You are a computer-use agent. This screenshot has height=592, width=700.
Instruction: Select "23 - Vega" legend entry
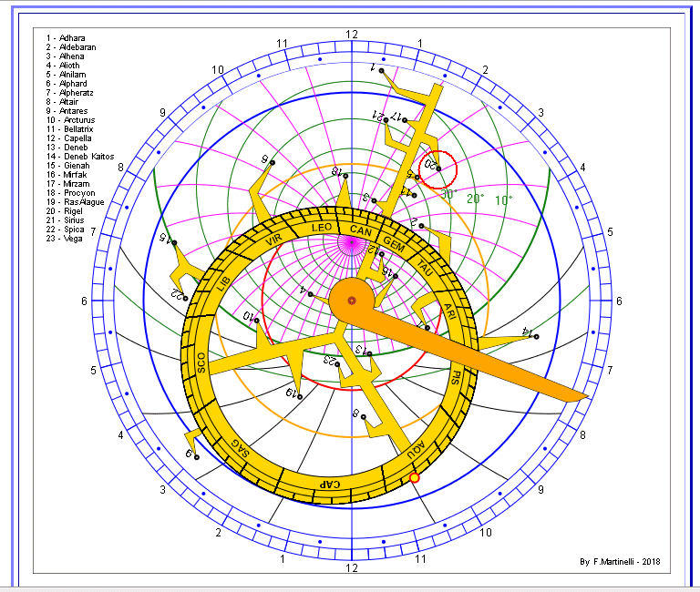click(x=63, y=239)
